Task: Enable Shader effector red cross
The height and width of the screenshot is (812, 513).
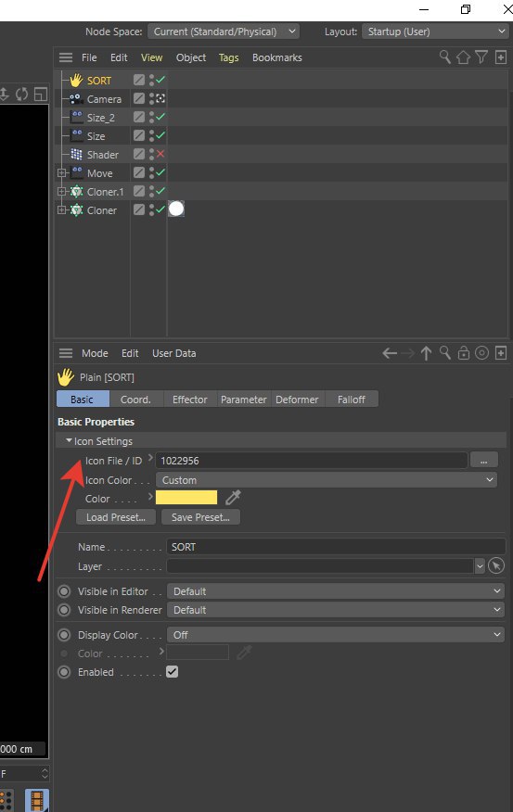Action: tap(160, 154)
